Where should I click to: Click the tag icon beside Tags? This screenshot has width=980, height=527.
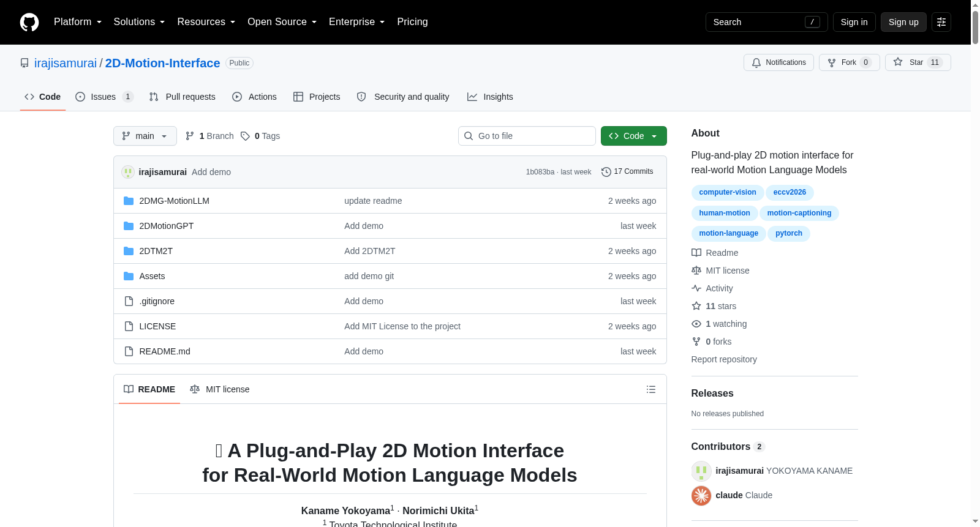(x=245, y=136)
